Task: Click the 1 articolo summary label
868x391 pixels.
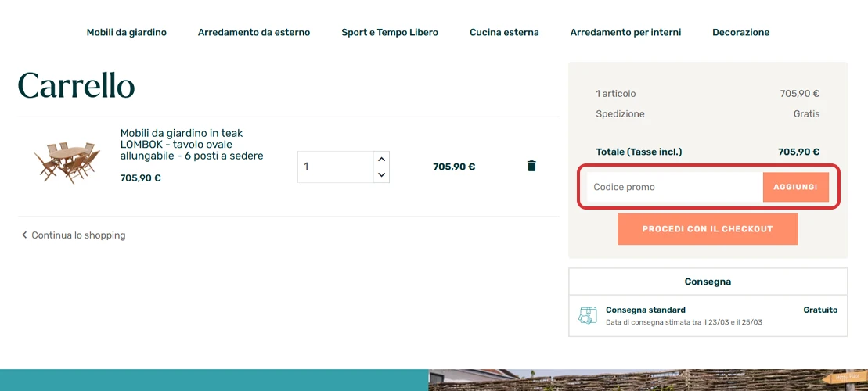Action: coord(615,94)
